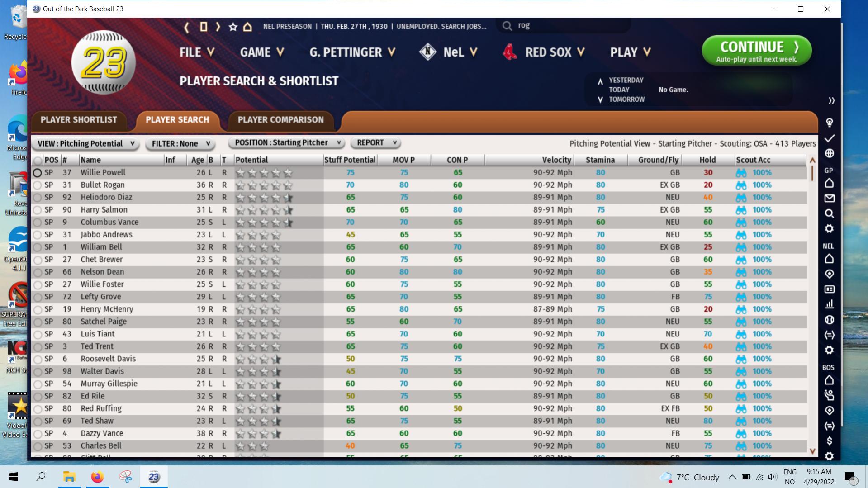The height and width of the screenshot is (488, 868).
Task: Select the radio button for Lefty Grove
Action: click(38, 297)
